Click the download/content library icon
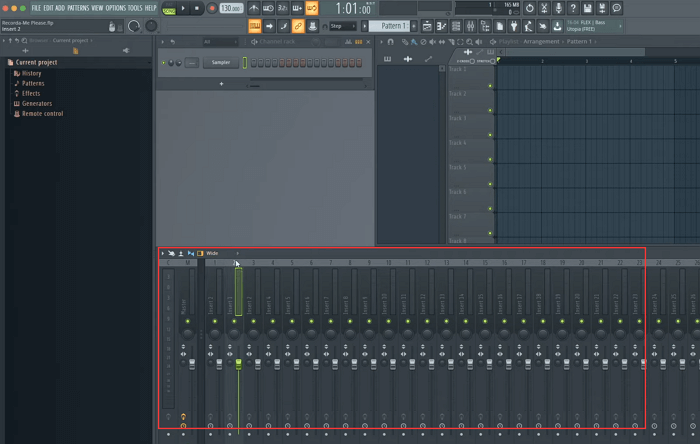 pyautogui.click(x=557, y=26)
